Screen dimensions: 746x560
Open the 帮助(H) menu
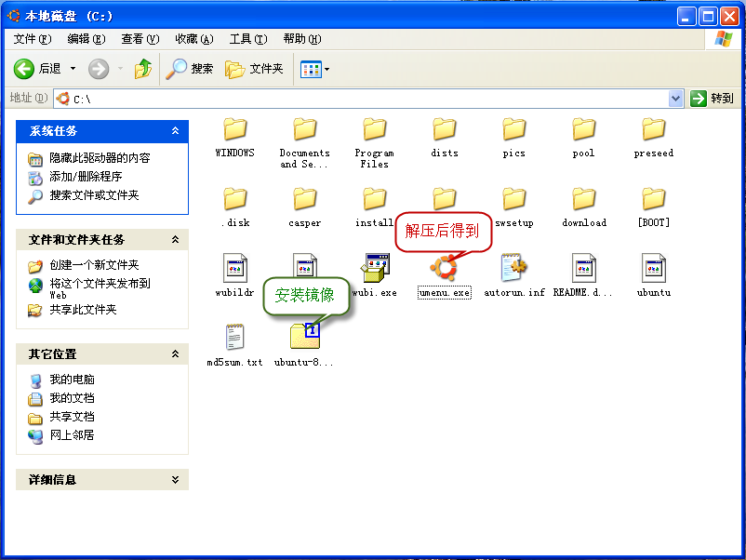pos(302,39)
